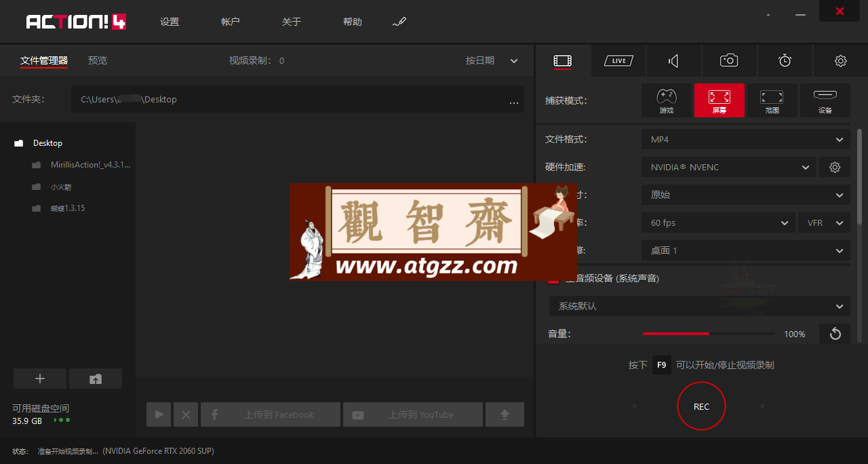The image size is (868, 464).
Task: Start recording with the REC button
Action: pos(701,406)
